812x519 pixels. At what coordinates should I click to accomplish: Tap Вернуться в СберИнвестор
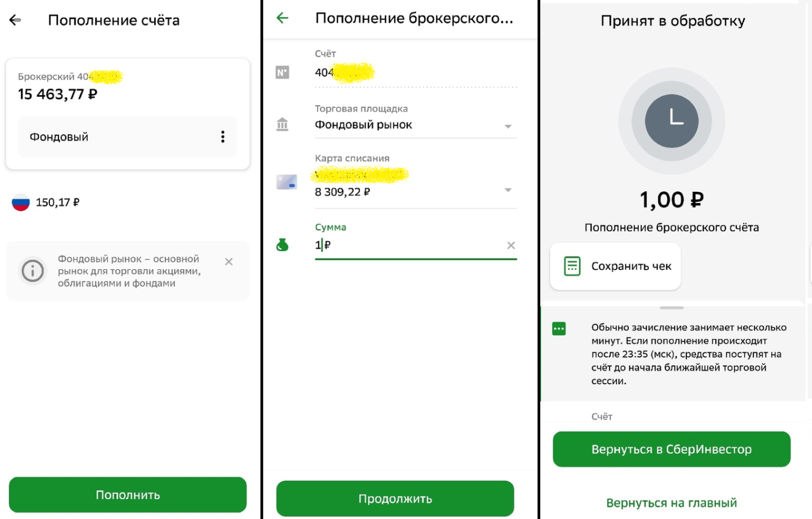pos(672,450)
